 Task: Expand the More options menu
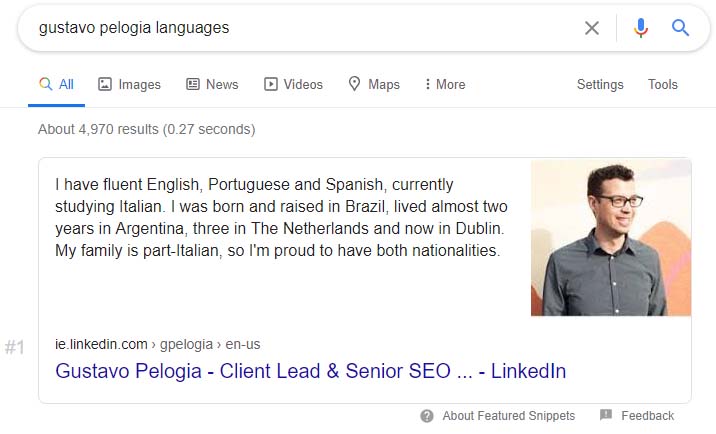click(445, 84)
